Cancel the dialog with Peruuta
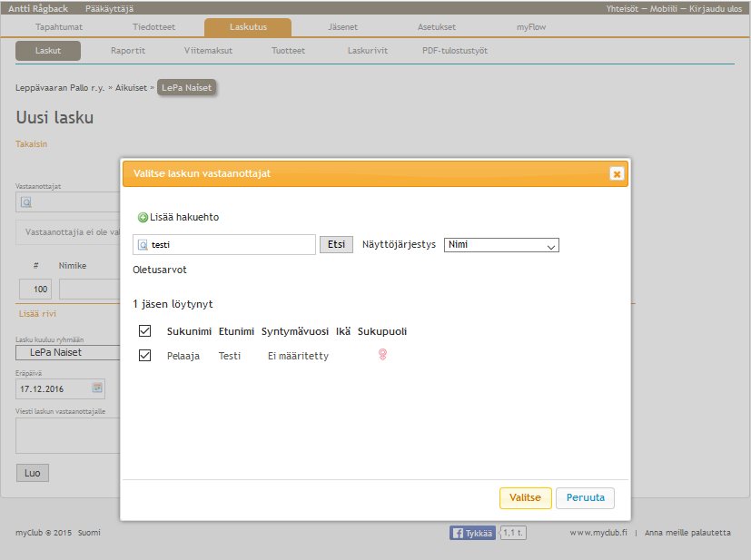Viewport: 751px width, 560px height. point(586,497)
